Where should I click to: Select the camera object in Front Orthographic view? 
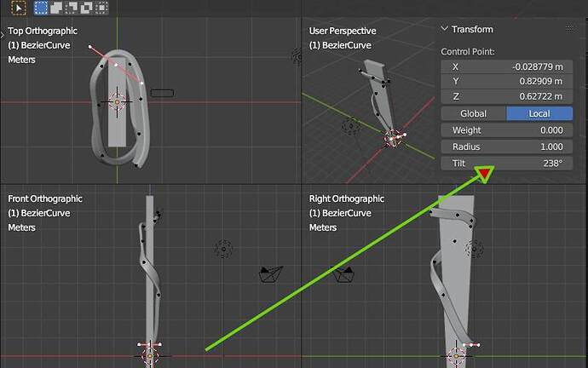(271, 274)
